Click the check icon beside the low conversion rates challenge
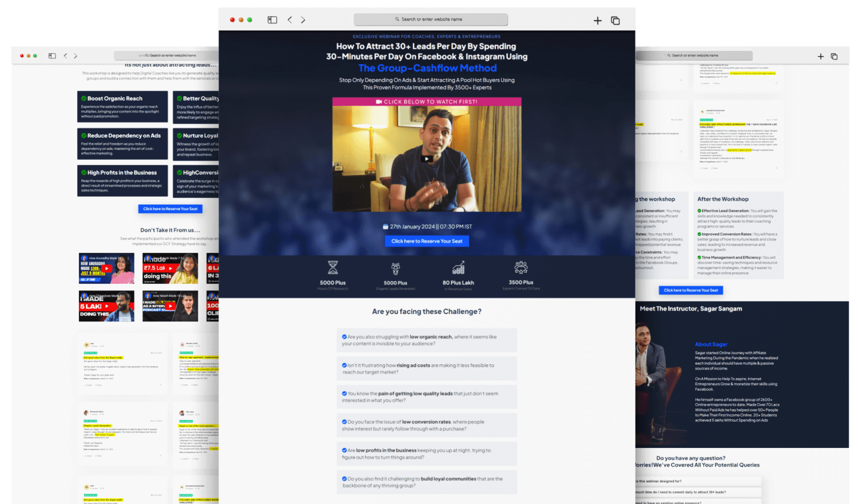 point(344,422)
